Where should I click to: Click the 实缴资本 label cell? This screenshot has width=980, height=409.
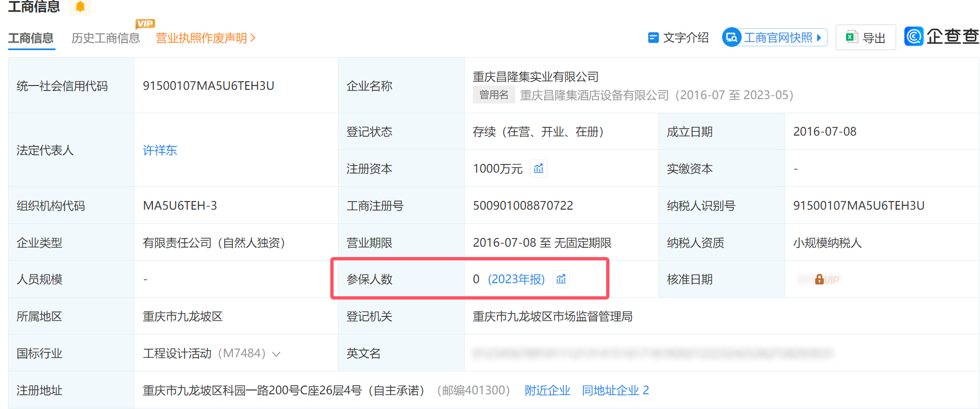click(x=722, y=169)
